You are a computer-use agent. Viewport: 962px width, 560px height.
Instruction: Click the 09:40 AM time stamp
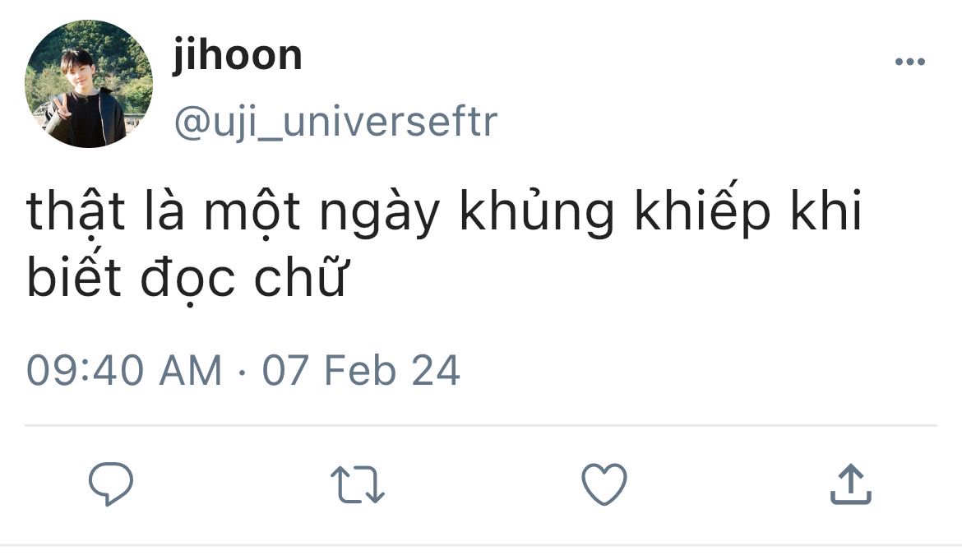[124, 369]
